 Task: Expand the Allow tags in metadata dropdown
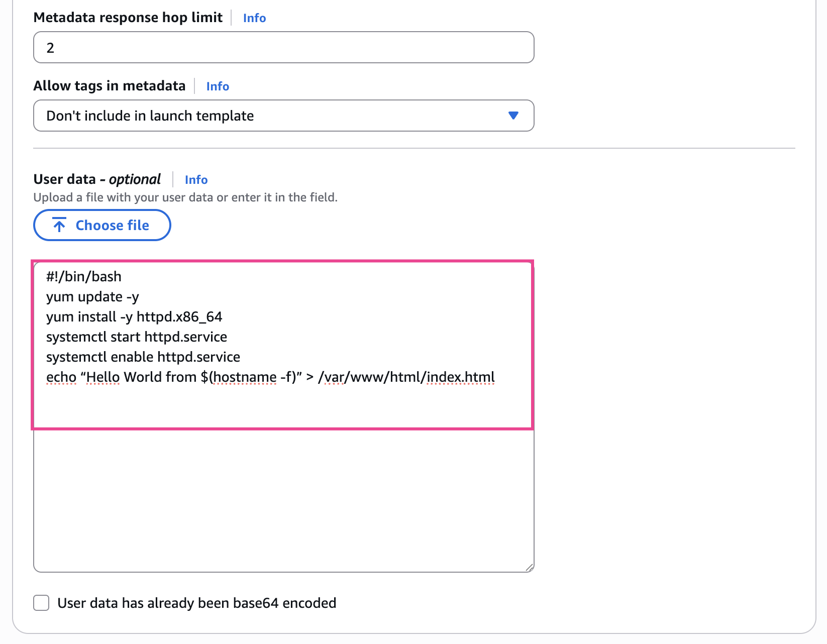coord(283,116)
